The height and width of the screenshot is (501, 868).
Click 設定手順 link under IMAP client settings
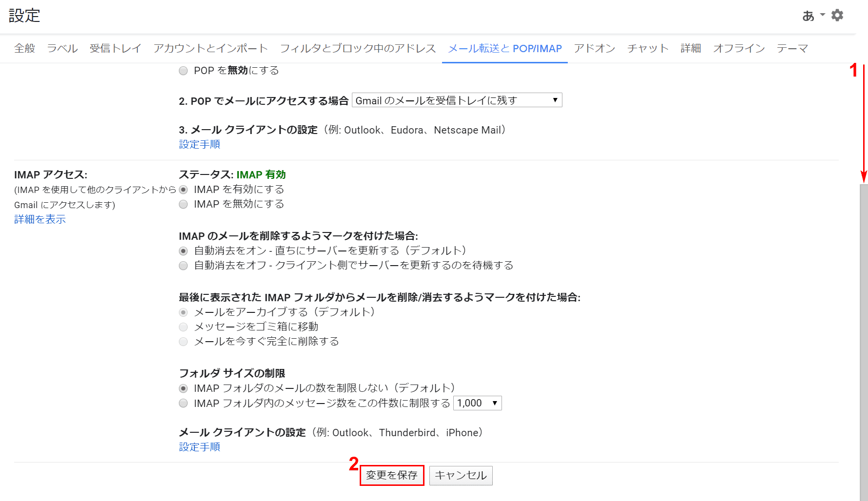tap(199, 447)
